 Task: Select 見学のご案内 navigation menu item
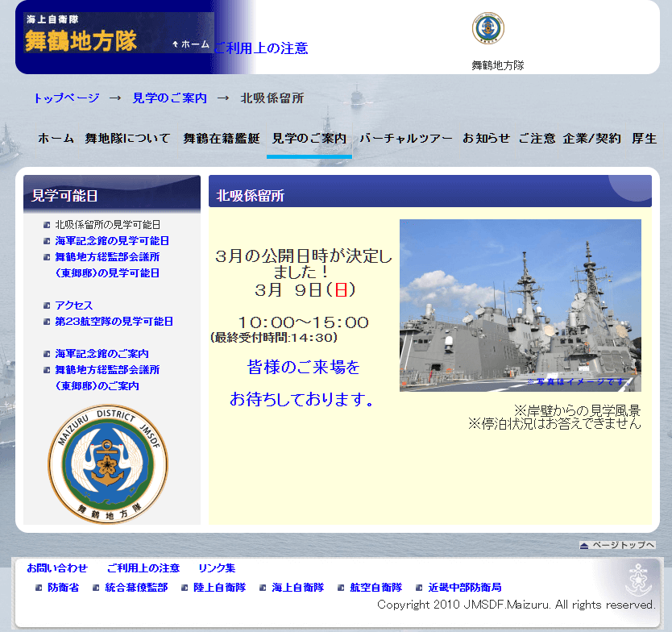coord(309,139)
